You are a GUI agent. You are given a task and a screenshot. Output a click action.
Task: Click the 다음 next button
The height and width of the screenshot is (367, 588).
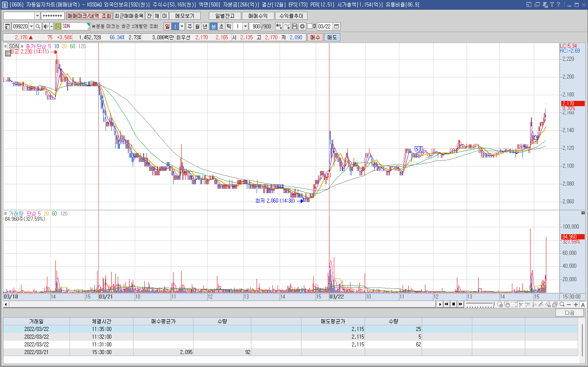pyautogui.click(x=570, y=313)
